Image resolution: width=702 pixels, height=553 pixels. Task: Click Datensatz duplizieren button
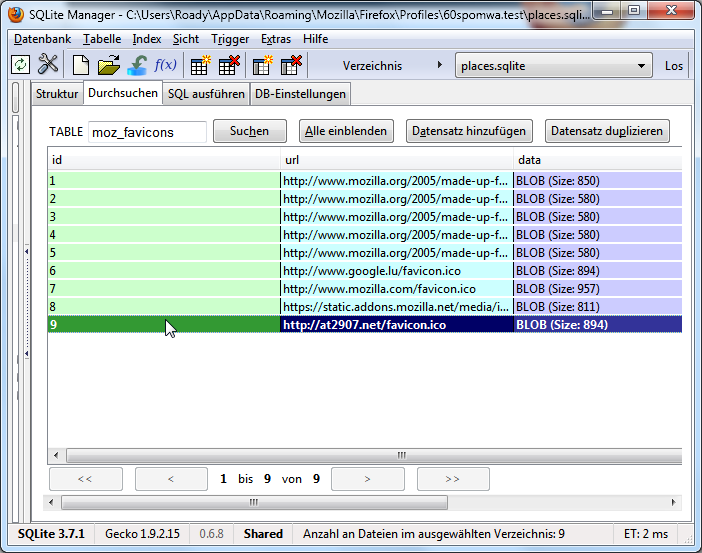point(607,131)
